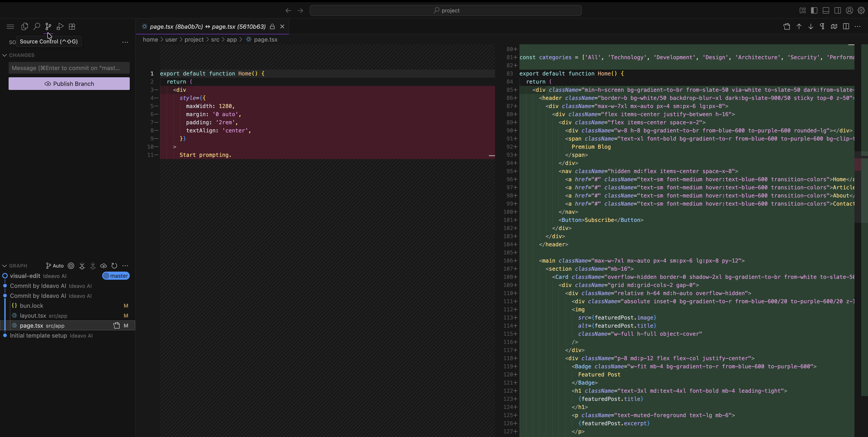This screenshot has height=437, width=868.
Task: Select the page.tsx diff editor tab
Action: coord(207,26)
